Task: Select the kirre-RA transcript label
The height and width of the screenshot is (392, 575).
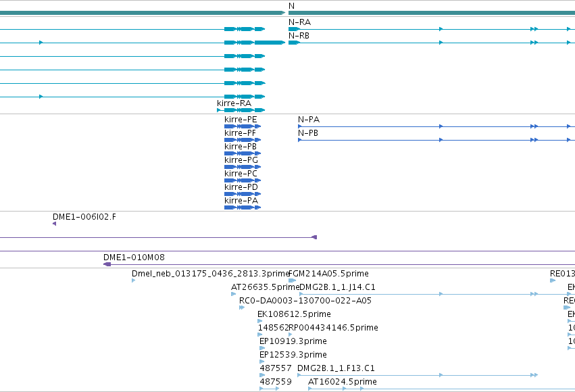Action: [x=234, y=103]
